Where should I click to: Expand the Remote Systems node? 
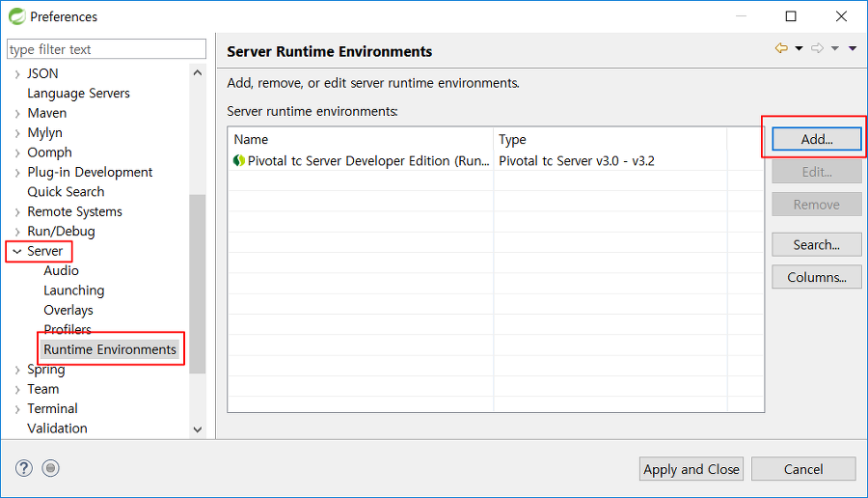coord(17,212)
